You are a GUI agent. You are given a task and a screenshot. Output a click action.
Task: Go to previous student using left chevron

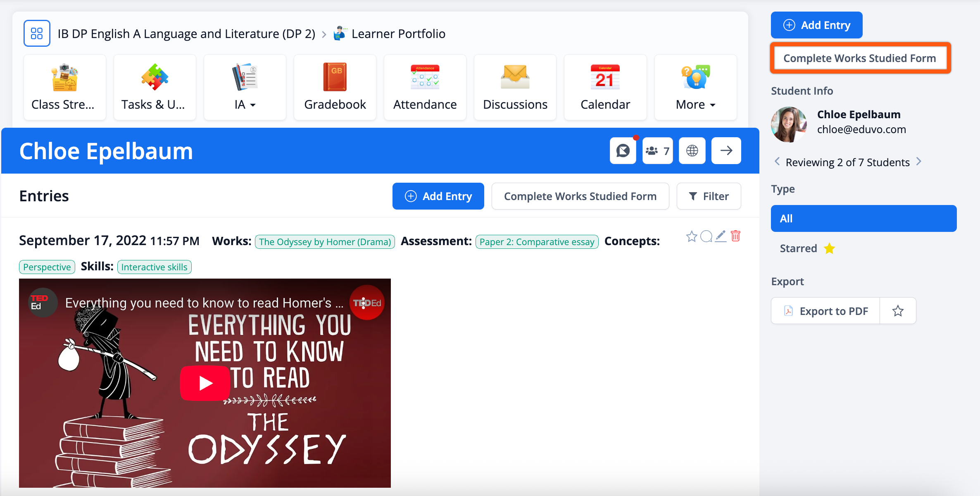click(777, 162)
